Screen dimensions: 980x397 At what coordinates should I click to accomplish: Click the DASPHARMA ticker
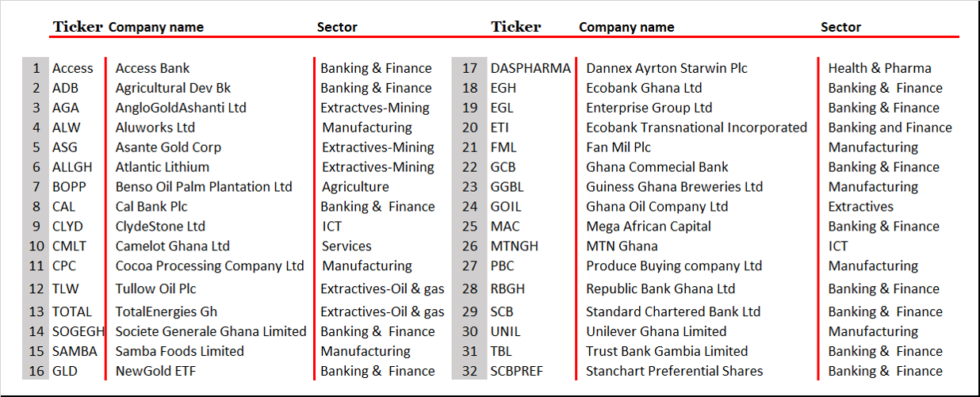point(530,68)
